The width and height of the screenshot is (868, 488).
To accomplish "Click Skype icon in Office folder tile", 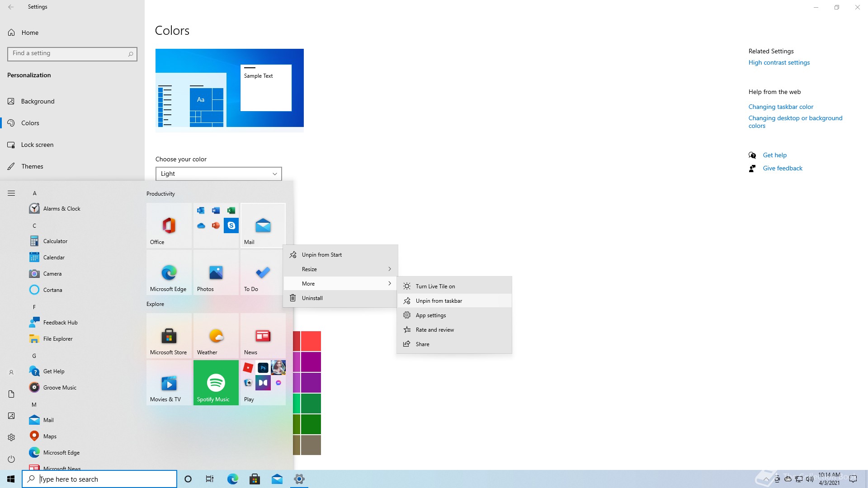I will tap(231, 225).
